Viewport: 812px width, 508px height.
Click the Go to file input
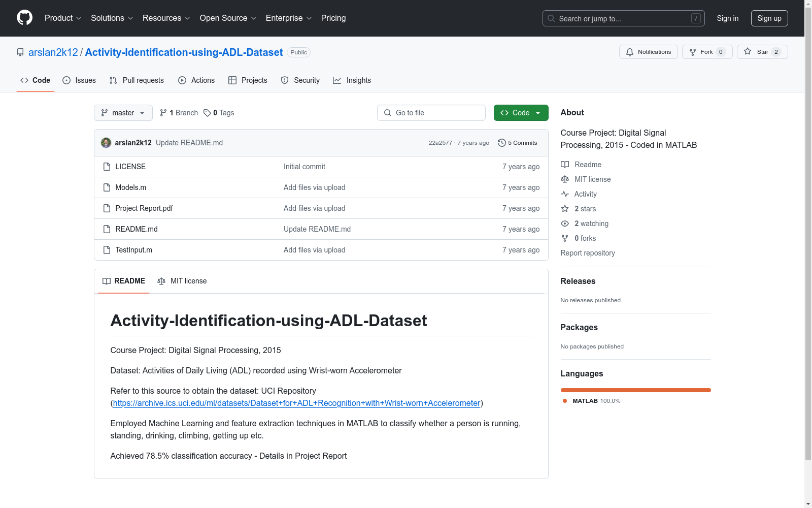(x=431, y=113)
